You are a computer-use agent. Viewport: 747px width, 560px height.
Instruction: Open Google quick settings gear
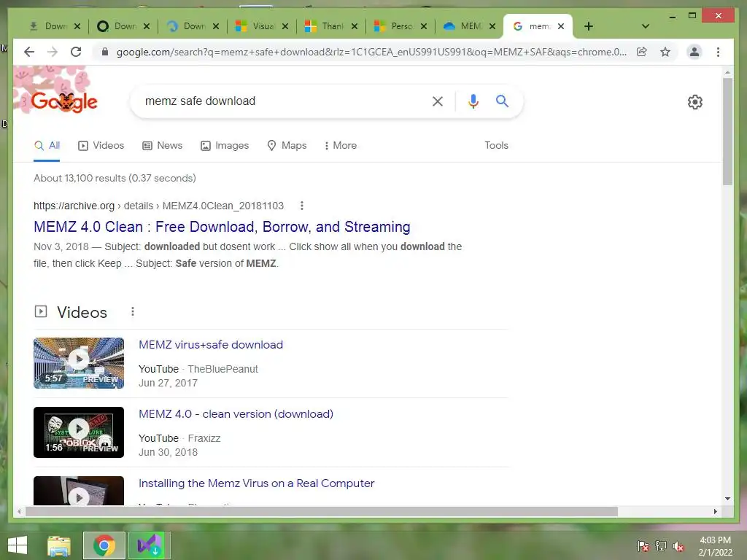[694, 102]
